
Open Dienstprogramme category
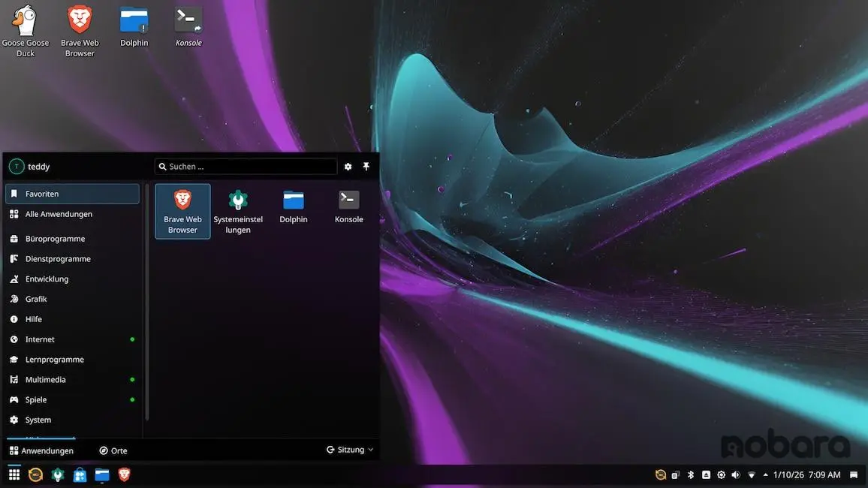(72, 259)
